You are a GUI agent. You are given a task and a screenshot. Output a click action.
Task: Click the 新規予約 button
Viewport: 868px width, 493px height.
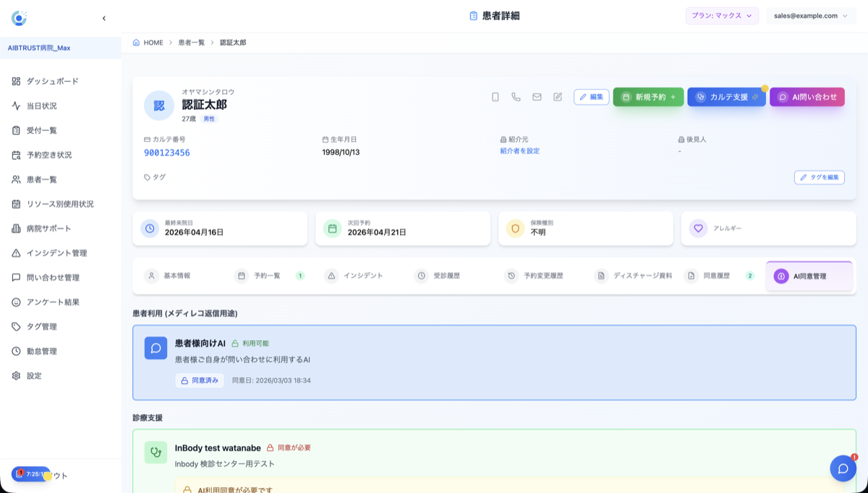648,97
